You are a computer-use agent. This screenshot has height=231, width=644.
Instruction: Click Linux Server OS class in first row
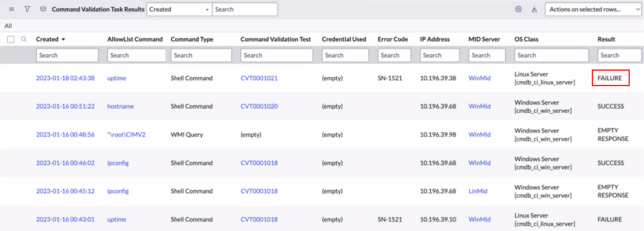point(544,78)
